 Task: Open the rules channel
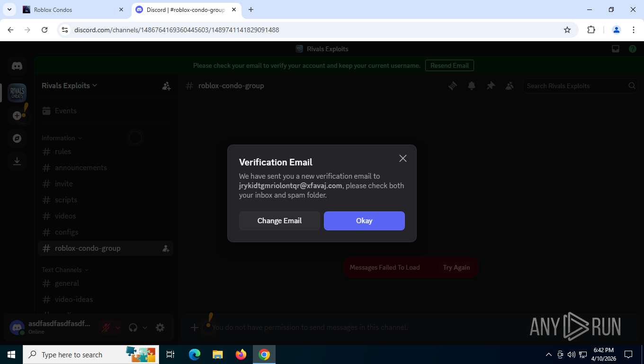(105, 152)
